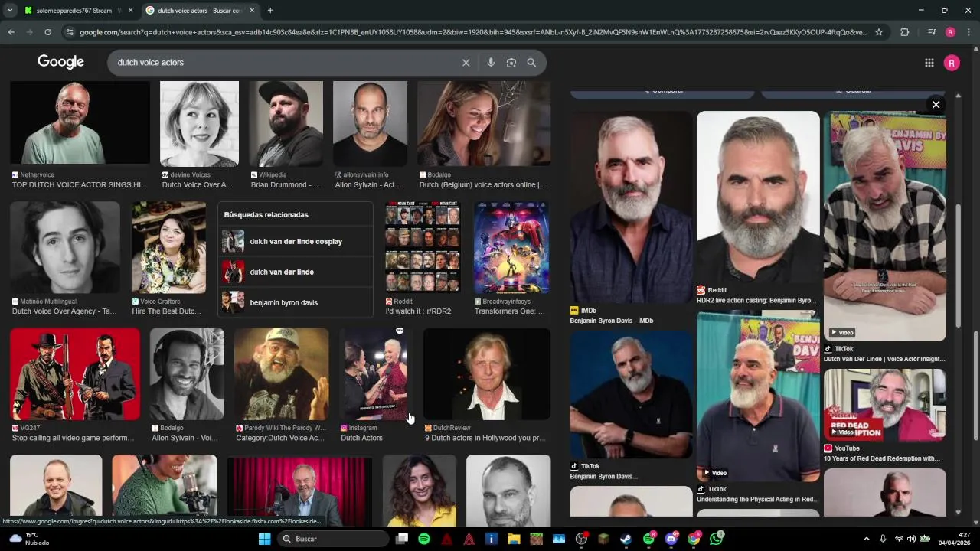The width and height of the screenshot is (980, 551).
Task: Open Voice Crafters Hire The Best image
Action: 168,247
